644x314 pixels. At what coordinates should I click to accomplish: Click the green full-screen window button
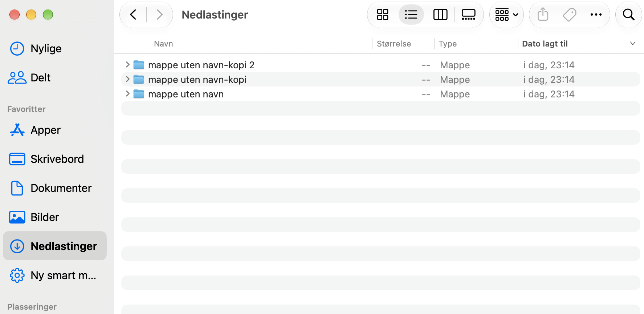click(x=48, y=15)
